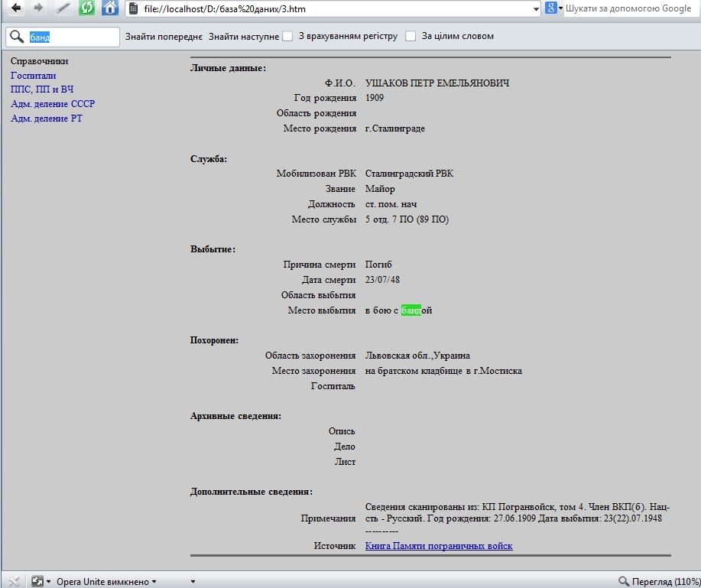Click 'Знайти наступне' button

pos(244,36)
